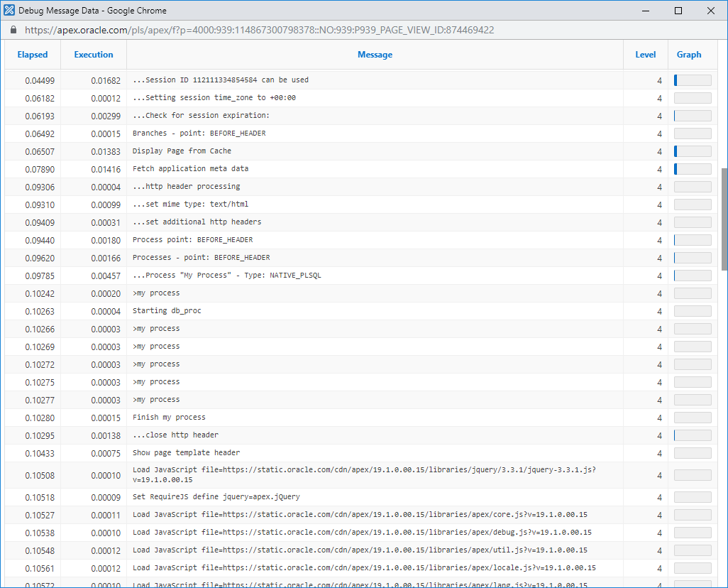Select '...http header processing' message
728x588 pixels.
pyautogui.click(x=186, y=186)
